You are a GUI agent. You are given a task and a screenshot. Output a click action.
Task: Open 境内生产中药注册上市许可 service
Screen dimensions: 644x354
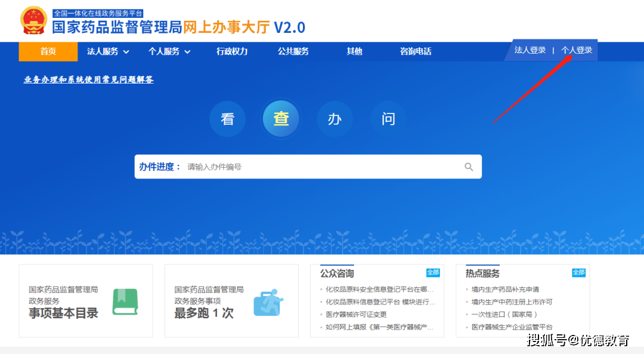point(512,302)
